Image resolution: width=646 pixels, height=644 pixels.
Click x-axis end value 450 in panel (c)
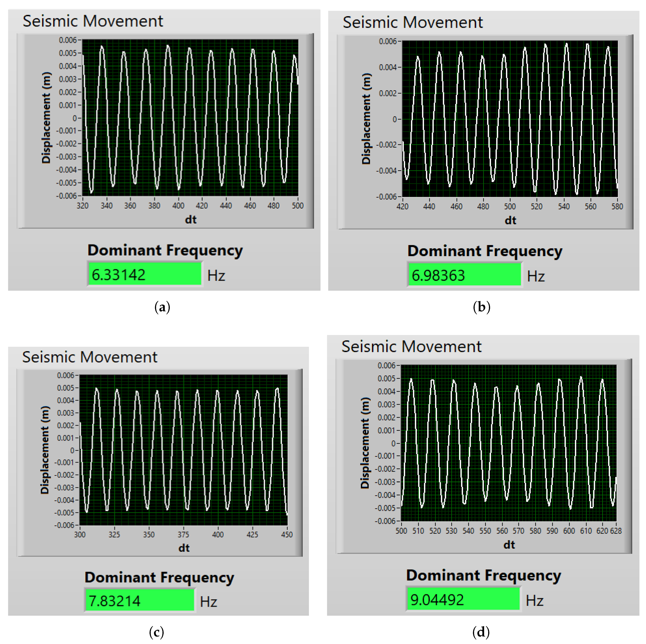287,534
